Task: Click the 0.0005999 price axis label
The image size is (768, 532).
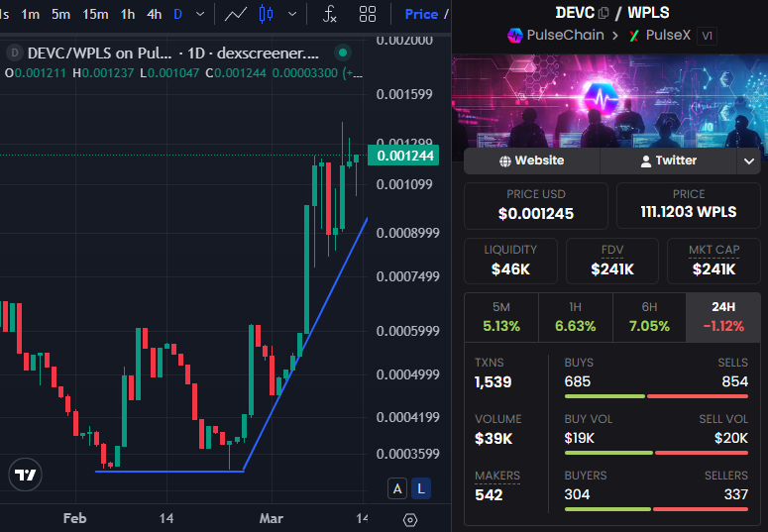Action: tap(407, 331)
